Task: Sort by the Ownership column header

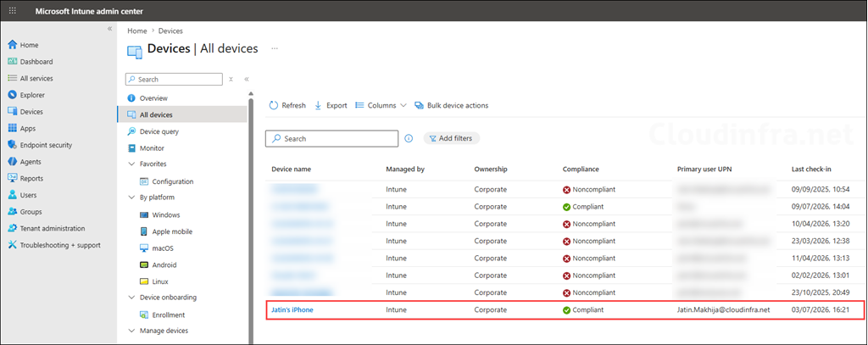Action: click(x=491, y=169)
